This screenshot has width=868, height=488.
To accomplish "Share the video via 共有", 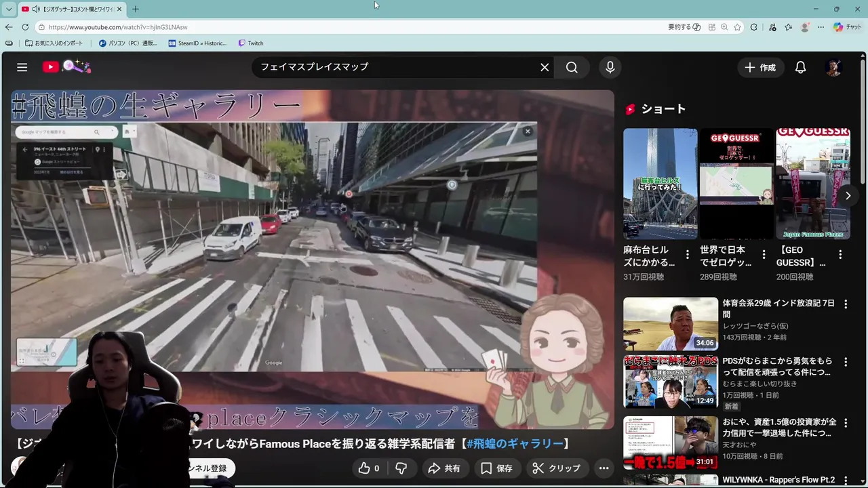I will pos(444,468).
